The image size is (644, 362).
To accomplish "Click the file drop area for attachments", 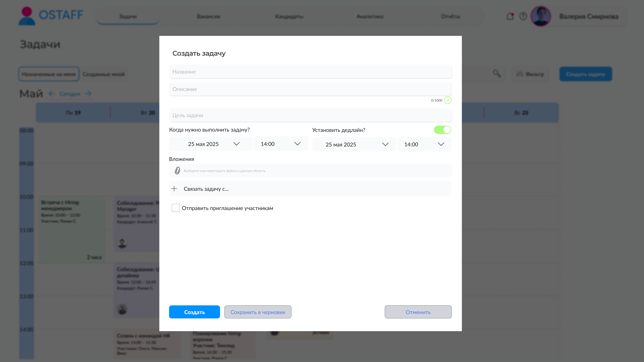I will pos(310,171).
